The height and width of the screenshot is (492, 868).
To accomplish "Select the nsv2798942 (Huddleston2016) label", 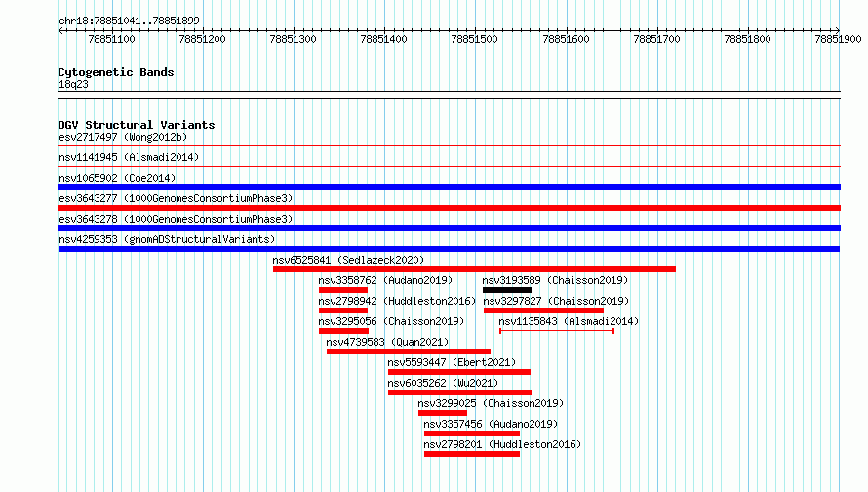I will tap(397, 301).
